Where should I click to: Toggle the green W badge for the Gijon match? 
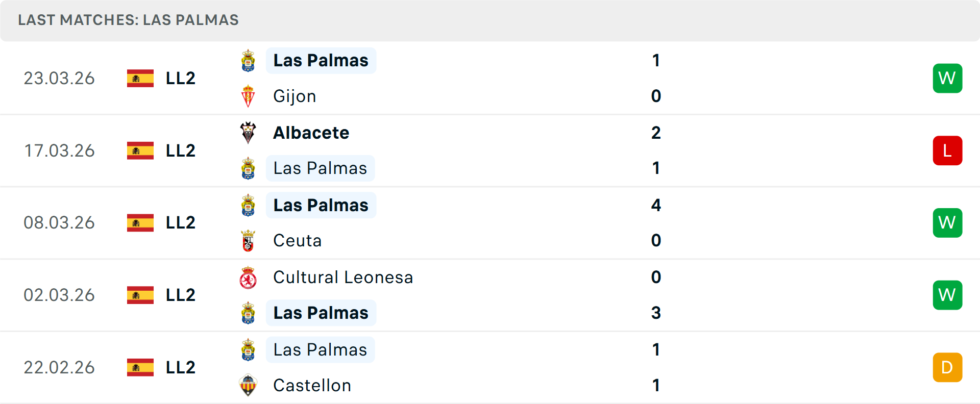947,79
